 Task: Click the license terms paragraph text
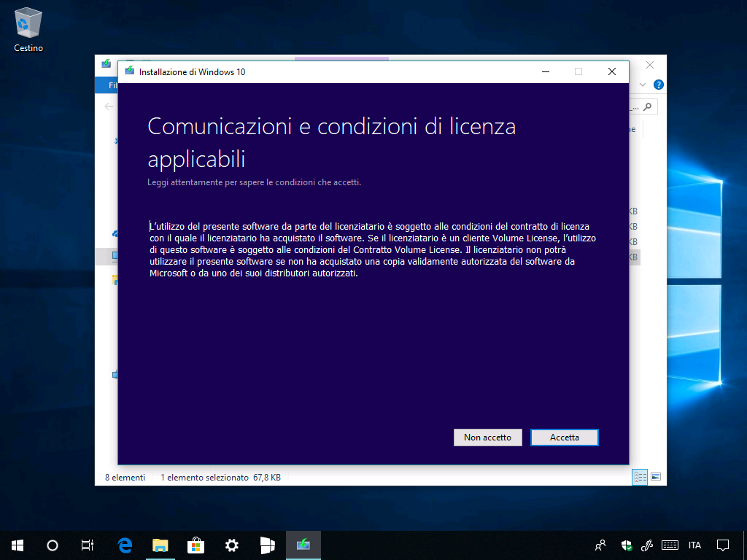click(373, 250)
